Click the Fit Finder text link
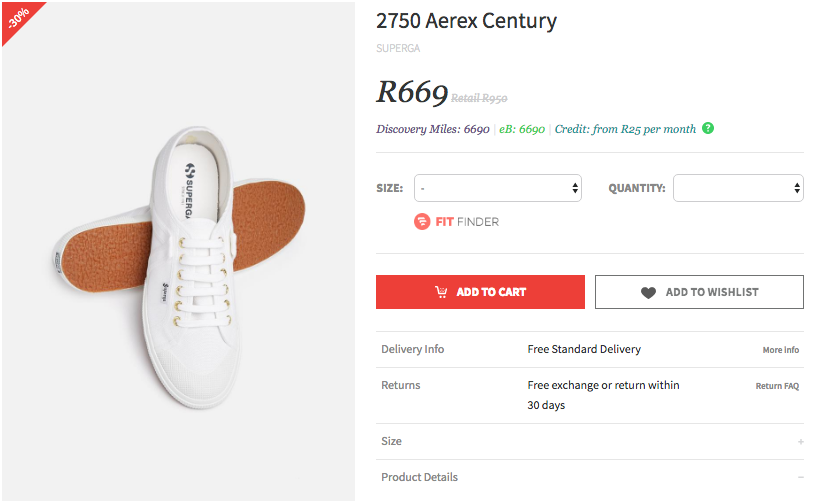The image size is (823, 501). point(467,222)
